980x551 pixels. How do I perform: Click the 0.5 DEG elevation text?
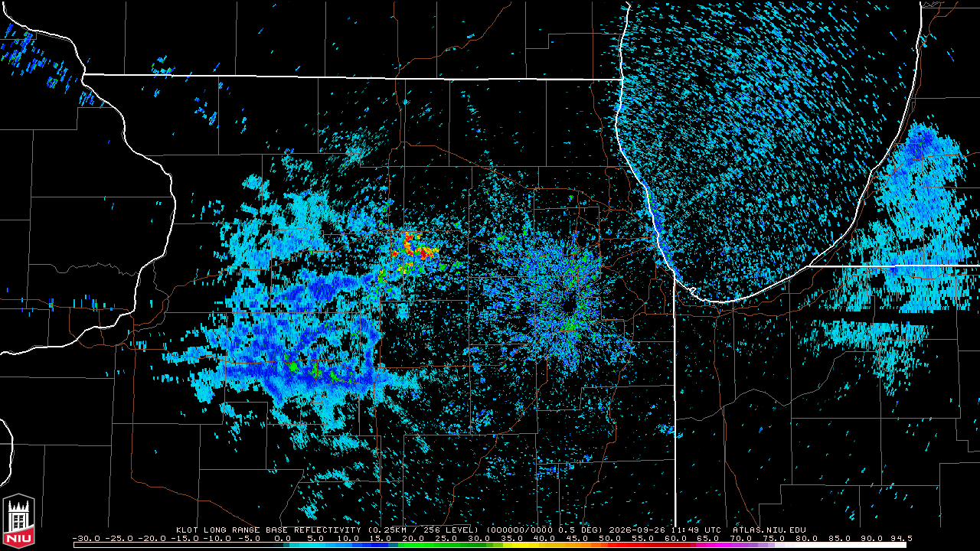(591, 530)
